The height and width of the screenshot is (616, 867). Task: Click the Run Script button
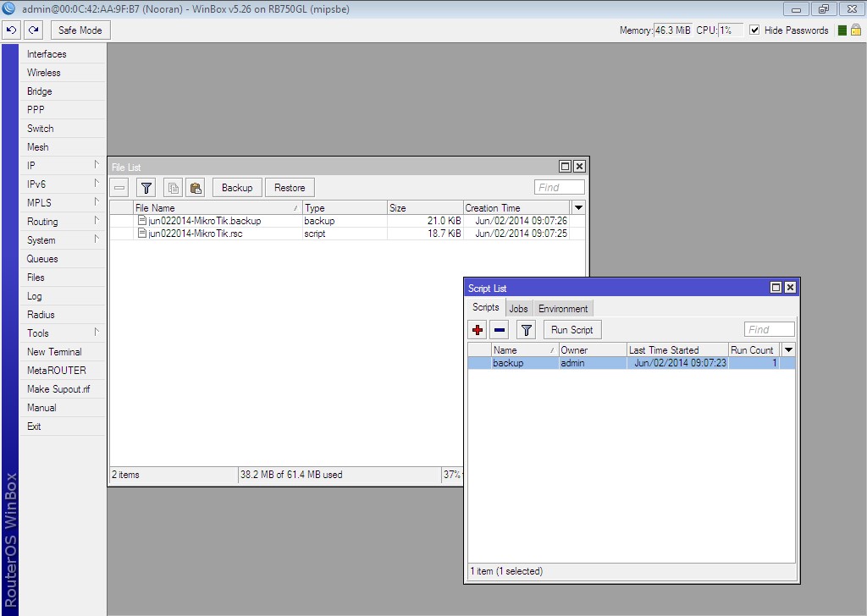(572, 330)
